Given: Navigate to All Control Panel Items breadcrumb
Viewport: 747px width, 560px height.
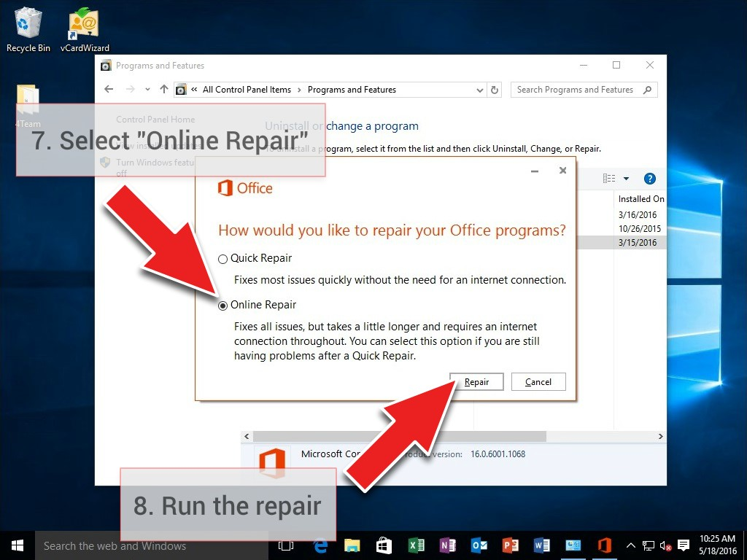Looking at the screenshot, I should [247, 90].
